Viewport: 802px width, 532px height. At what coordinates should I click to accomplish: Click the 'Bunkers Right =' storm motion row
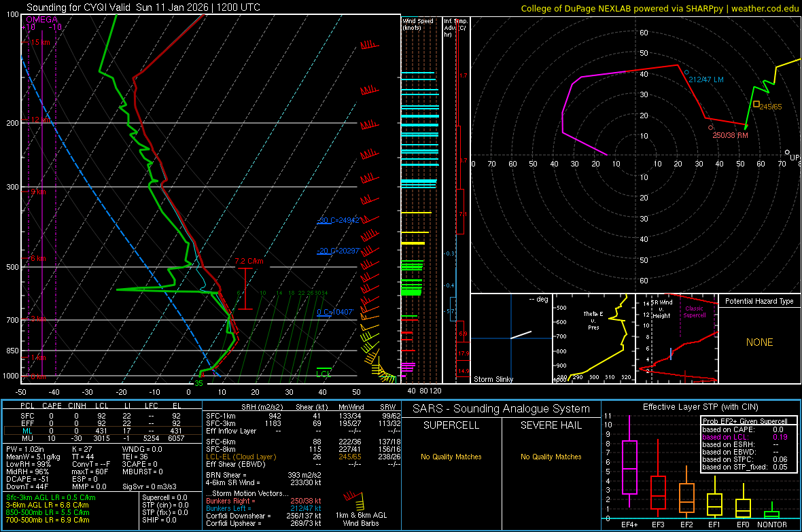(x=264, y=501)
